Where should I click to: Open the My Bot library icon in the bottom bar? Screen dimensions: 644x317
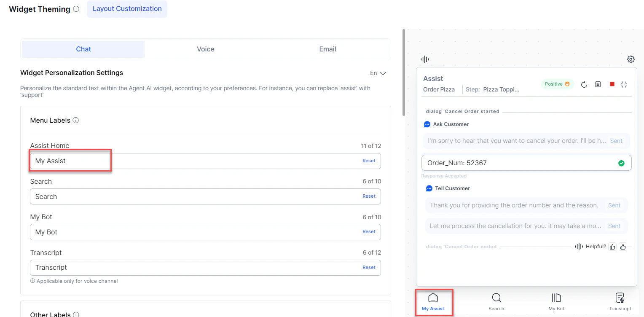point(556,298)
